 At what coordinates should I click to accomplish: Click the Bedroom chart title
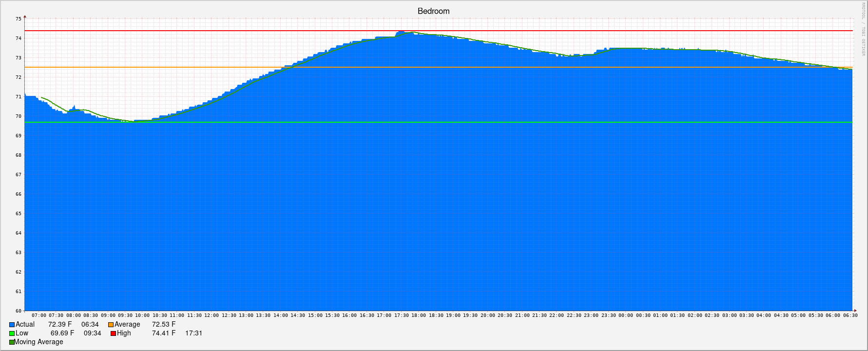[433, 11]
